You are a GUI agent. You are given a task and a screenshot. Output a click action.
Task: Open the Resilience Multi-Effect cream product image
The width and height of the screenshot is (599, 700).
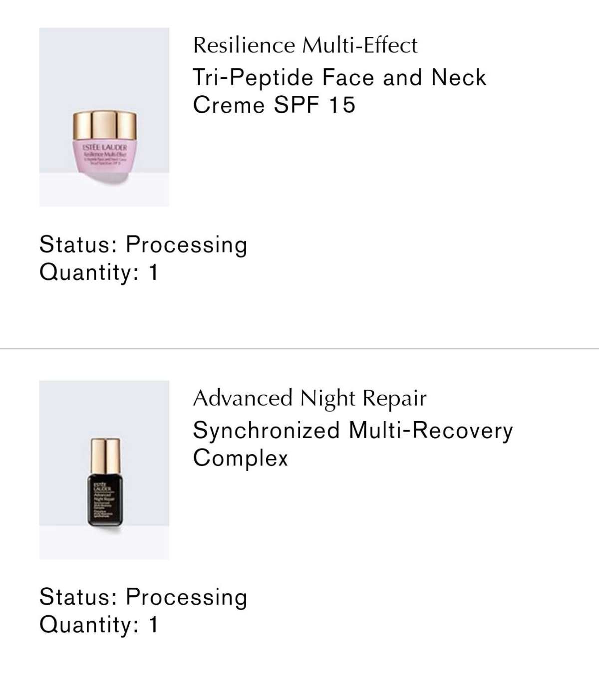point(104,117)
